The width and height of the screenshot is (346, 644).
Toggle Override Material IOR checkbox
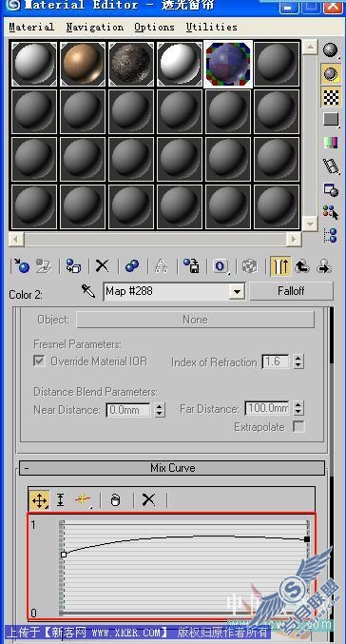[39, 361]
